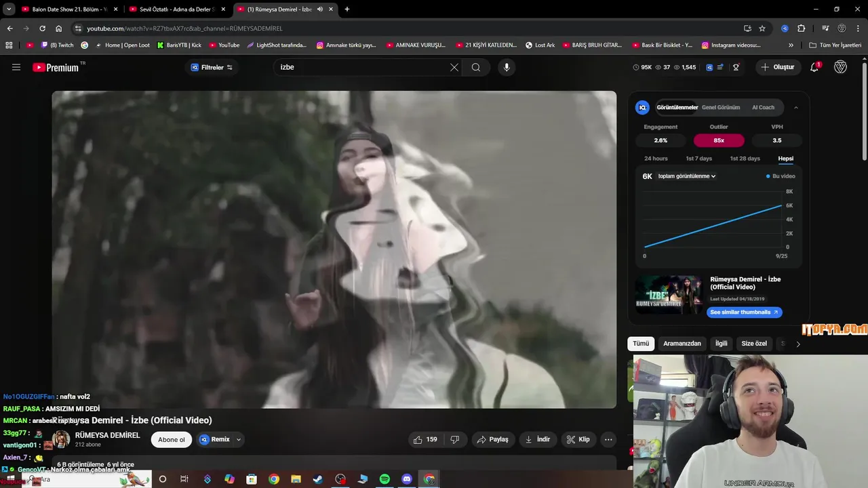Open Discord from the taskbar
The height and width of the screenshot is (488, 868).
pyautogui.click(x=407, y=479)
